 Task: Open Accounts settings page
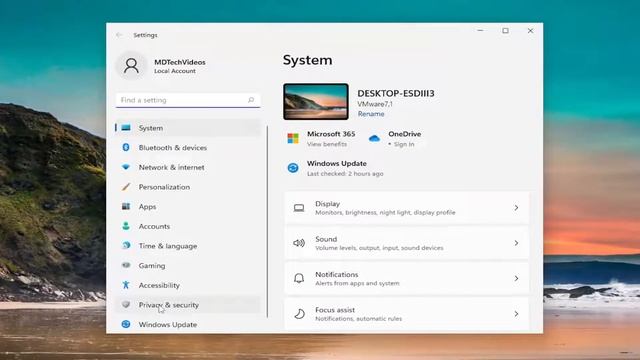click(x=188, y=226)
